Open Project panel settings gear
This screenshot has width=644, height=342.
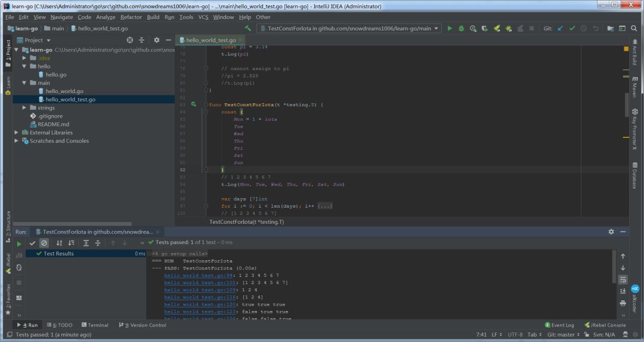point(156,40)
